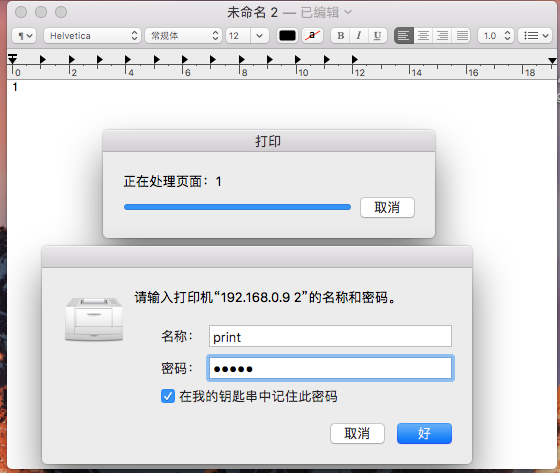The width and height of the screenshot is (560, 473).
Task: Select right text alignment icon
Action: [x=442, y=36]
